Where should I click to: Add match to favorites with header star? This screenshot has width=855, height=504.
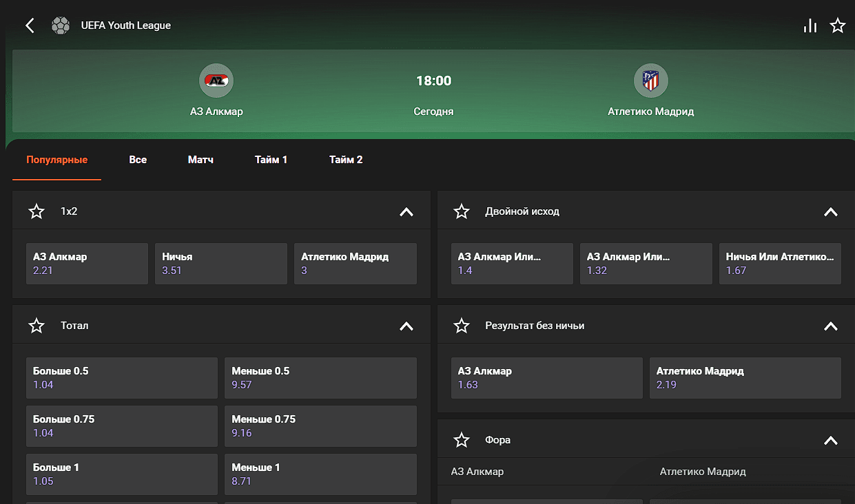click(838, 26)
